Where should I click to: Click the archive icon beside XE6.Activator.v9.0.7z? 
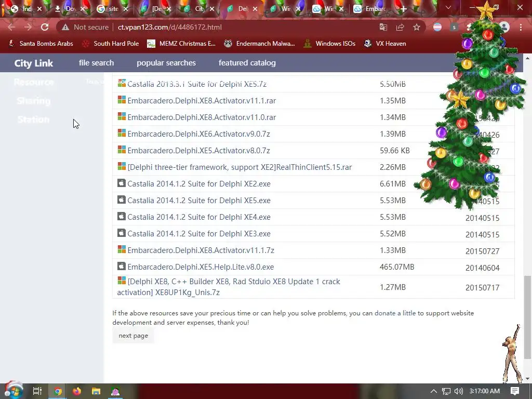(x=122, y=133)
